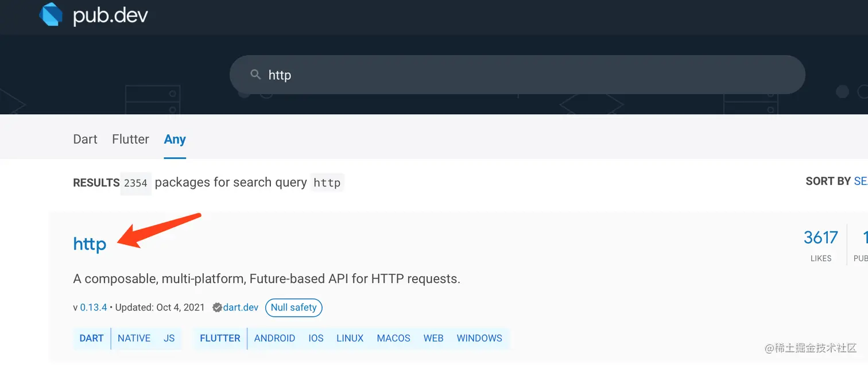Switch to the Dart tab
The width and height of the screenshot is (868, 365).
coord(86,139)
